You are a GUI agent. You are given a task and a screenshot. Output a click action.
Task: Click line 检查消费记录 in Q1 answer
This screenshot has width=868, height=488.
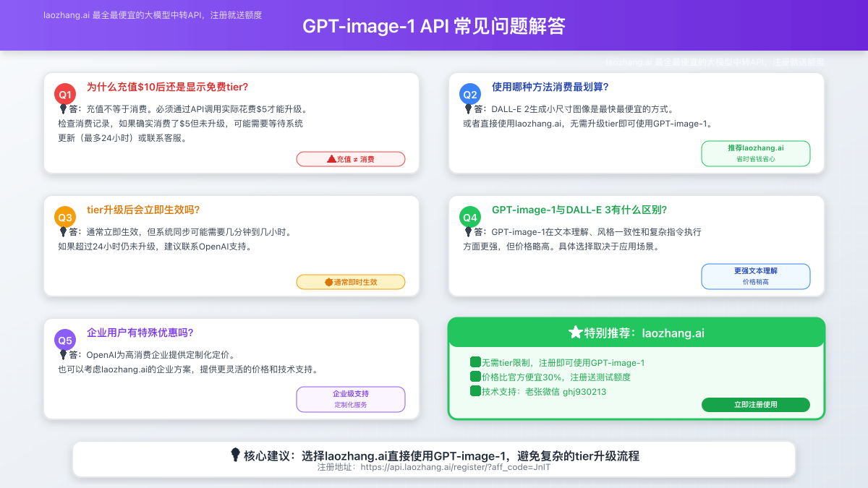coord(180,124)
